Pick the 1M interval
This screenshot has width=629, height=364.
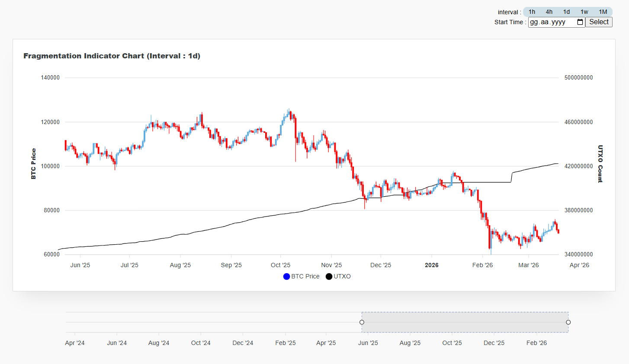[x=603, y=12]
